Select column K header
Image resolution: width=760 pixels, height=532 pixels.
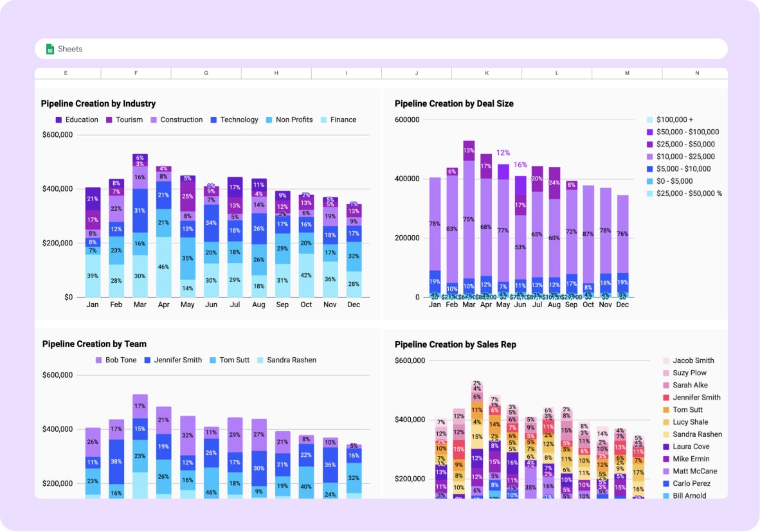[x=486, y=73]
